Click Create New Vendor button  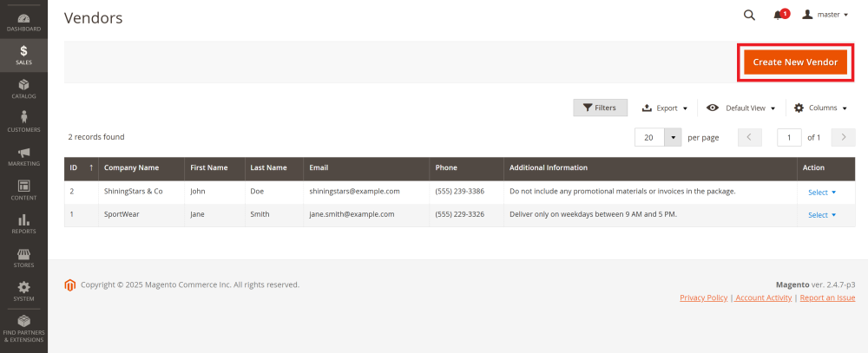coord(795,62)
